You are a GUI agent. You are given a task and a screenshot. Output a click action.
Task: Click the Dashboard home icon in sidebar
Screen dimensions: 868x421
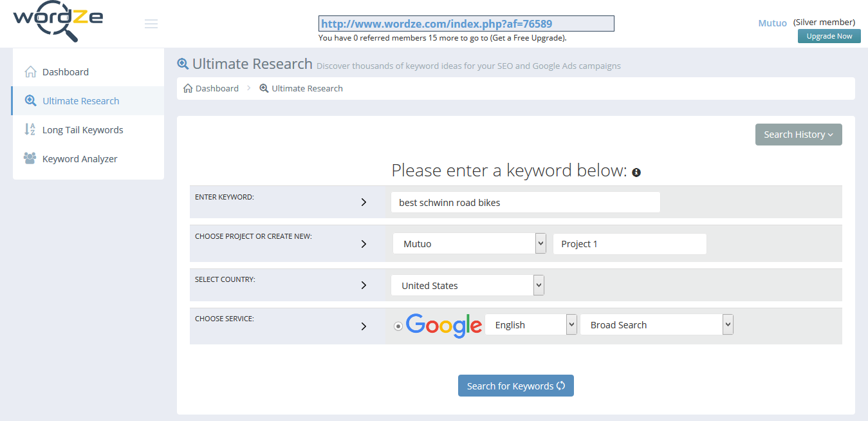[x=30, y=72]
